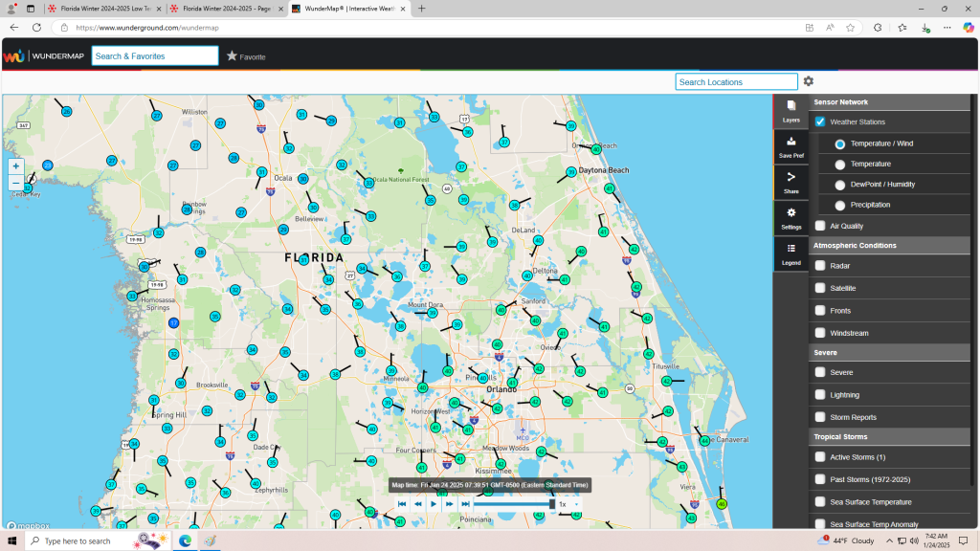This screenshot has width=980, height=551.
Task: Zoom in on the map
Action: (x=16, y=165)
